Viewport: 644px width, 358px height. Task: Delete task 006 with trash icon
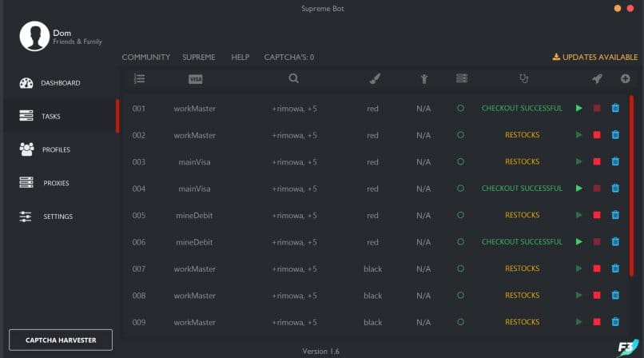pos(615,241)
